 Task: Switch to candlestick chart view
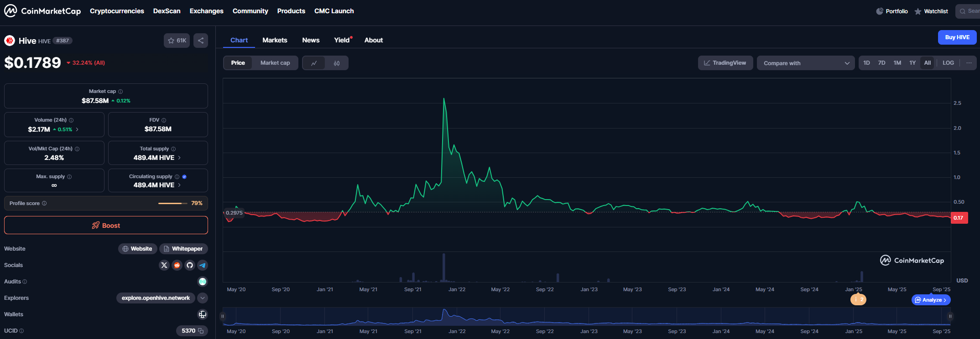pyautogui.click(x=337, y=63)
